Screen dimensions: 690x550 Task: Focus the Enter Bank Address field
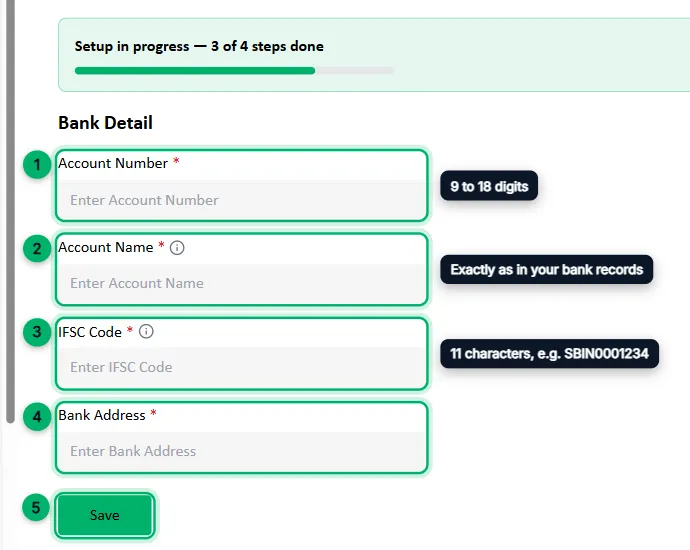[x=242, y=451]
